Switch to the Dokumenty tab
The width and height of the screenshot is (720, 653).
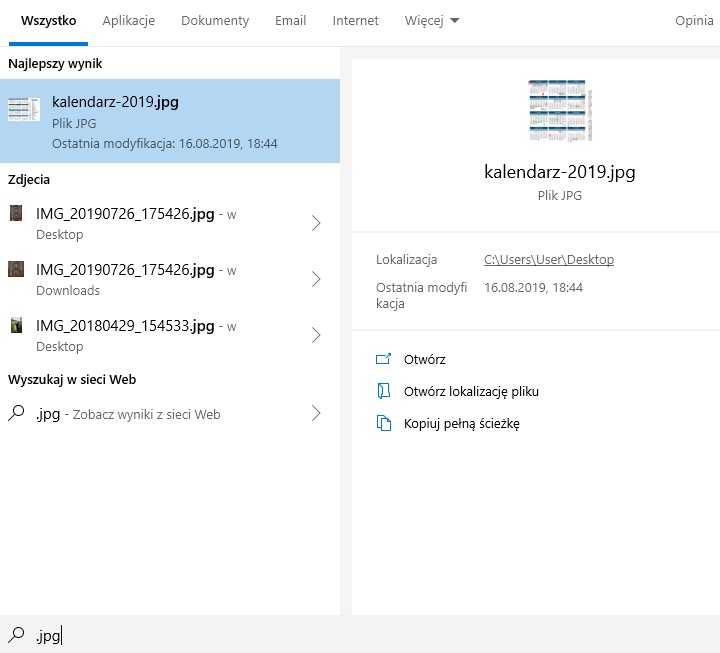[215, 21]
